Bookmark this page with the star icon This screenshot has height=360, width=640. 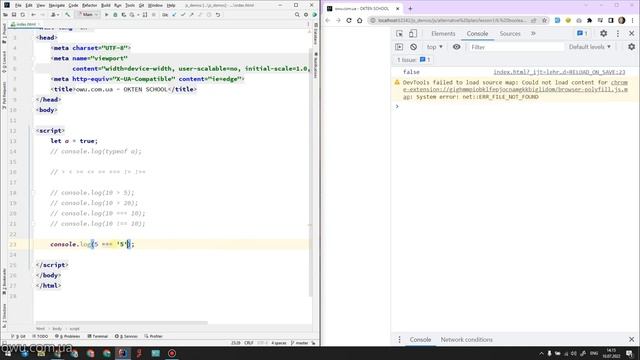click(x=544, y=20)
